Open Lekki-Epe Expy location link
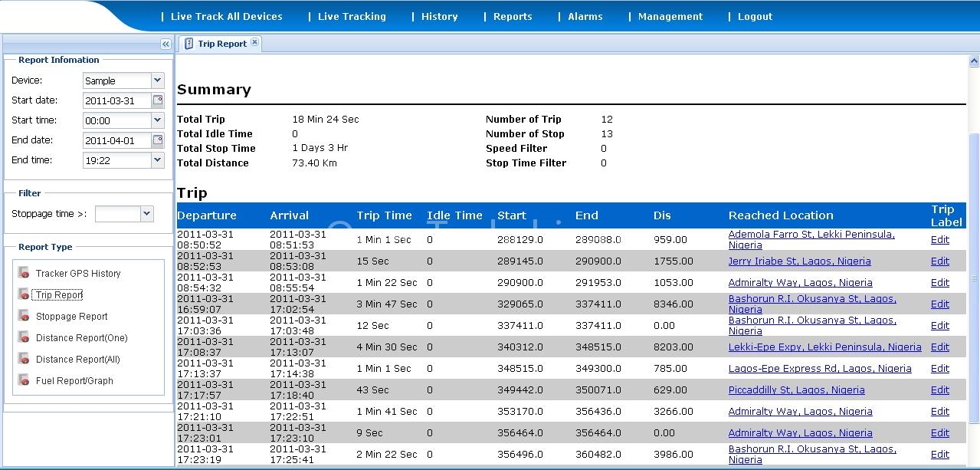This screenshot has height=470, width=980. [x=824, y=347]
